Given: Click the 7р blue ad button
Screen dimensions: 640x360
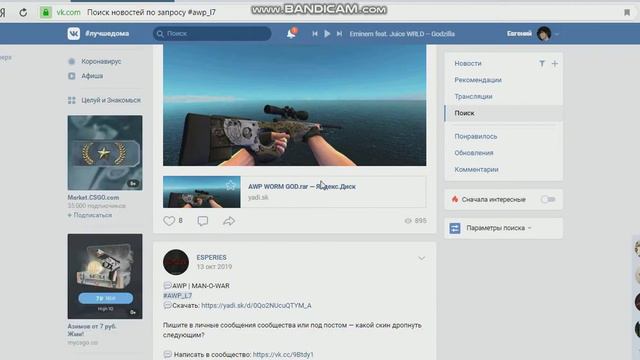Looking at the screenshot, I should point(106,298).
